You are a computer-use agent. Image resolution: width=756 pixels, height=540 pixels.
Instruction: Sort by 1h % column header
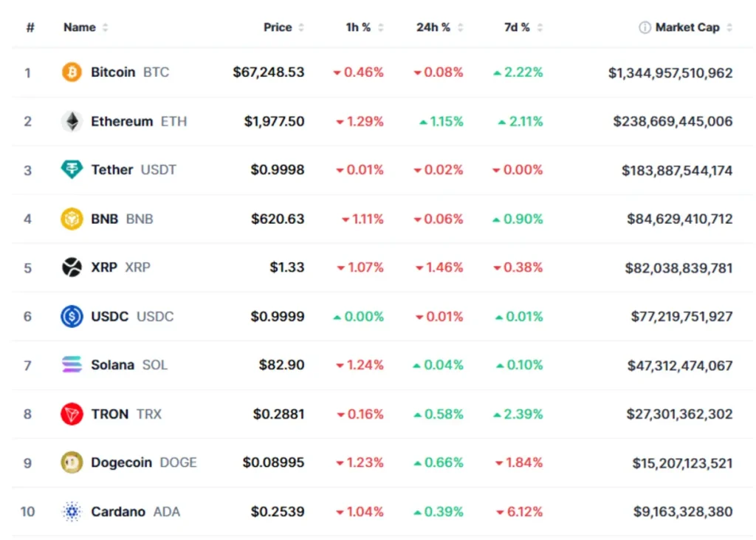[x=358, y=27]
